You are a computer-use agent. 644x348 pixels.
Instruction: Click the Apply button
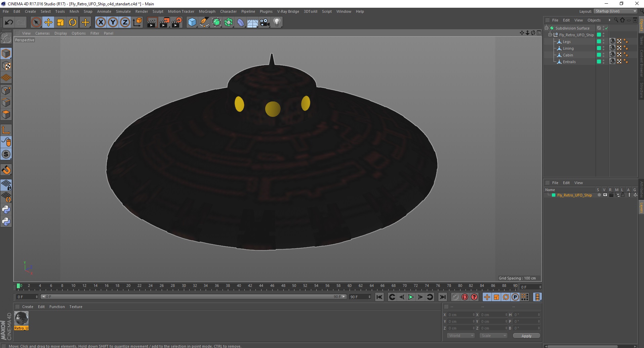point(526,336)
